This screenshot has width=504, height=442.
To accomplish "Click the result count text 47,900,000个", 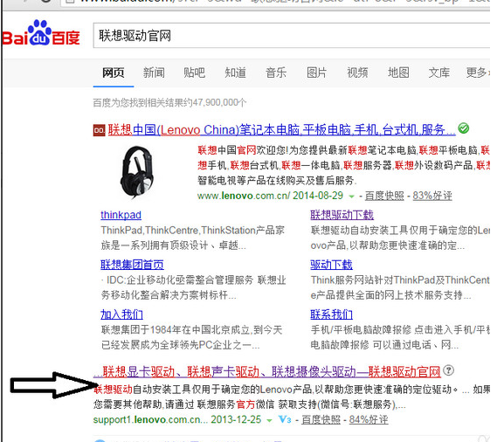I will [219, 102].
